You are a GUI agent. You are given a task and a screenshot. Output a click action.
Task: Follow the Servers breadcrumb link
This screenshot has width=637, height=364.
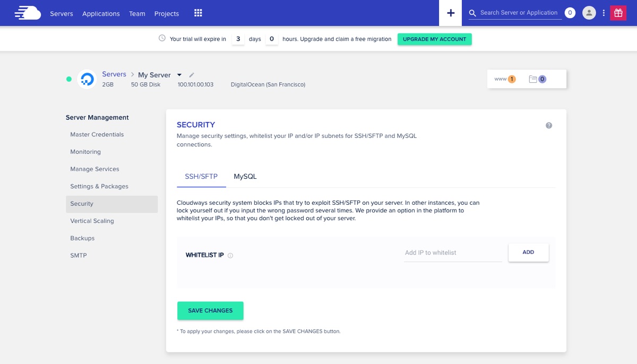[x=114, y=74]
